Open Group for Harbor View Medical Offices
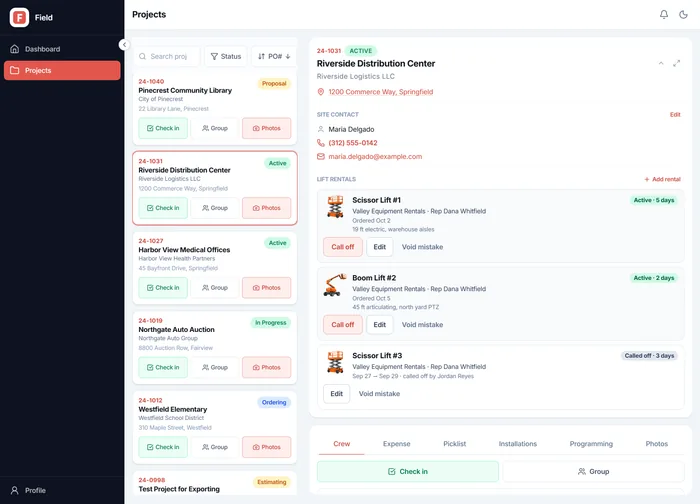 (215, 288)
